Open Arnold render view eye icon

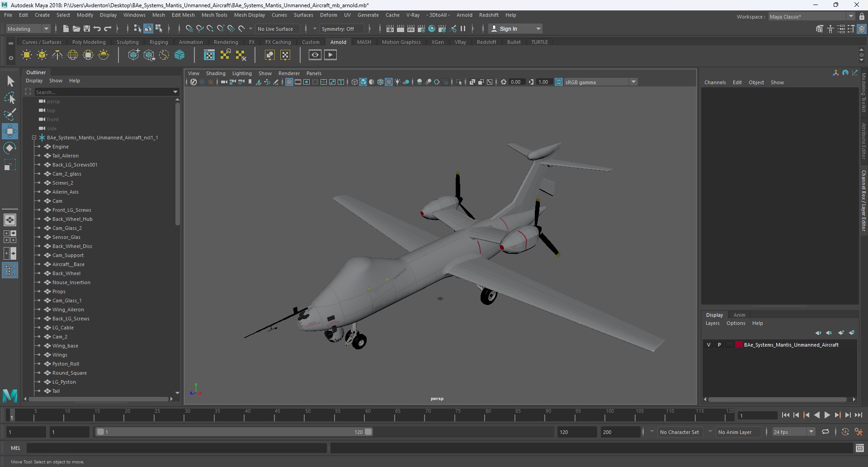[x=315, y=55]
